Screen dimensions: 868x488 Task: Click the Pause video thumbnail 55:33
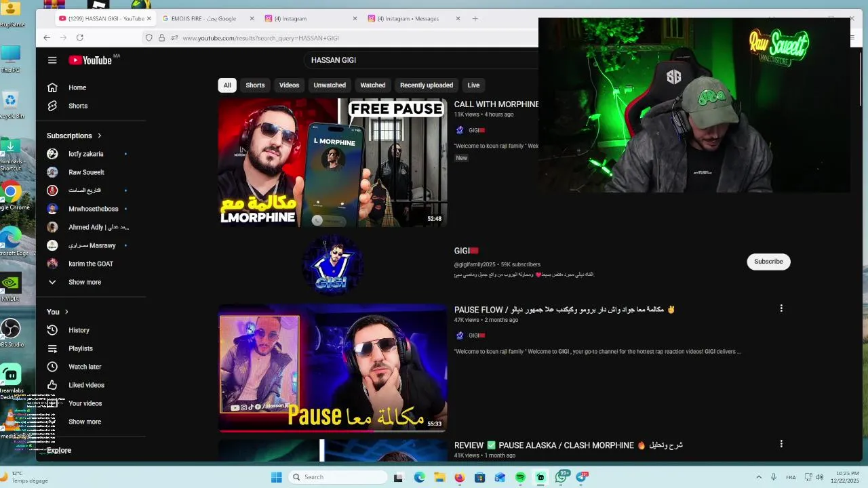(x=333, y=367)
